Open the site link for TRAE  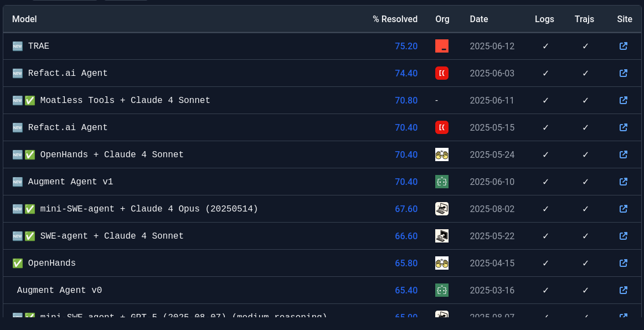[x=623, y=46]
